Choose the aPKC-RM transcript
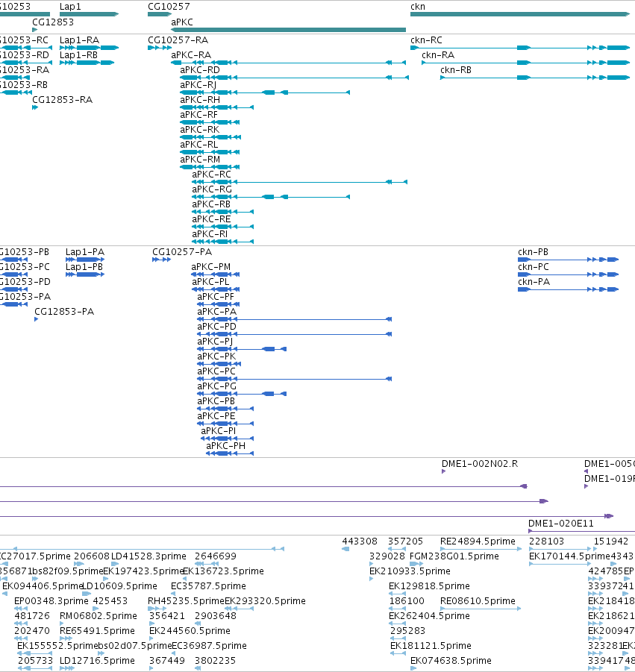Screen dimensions: 635x672 [x=200, y=160]
